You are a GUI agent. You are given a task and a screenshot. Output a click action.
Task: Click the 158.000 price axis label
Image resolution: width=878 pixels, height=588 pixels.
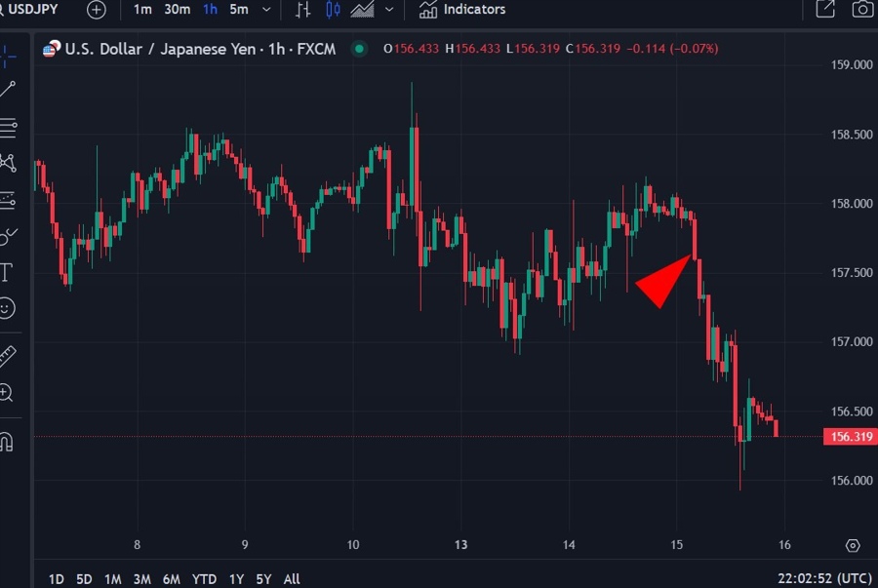pos(852,204)
